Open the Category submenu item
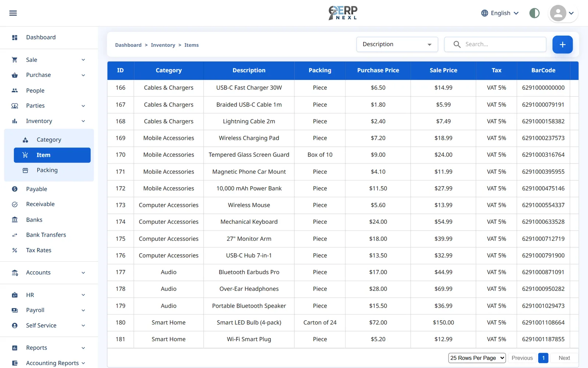The height and width of the screenshot is (368, 588). point(49,140)
